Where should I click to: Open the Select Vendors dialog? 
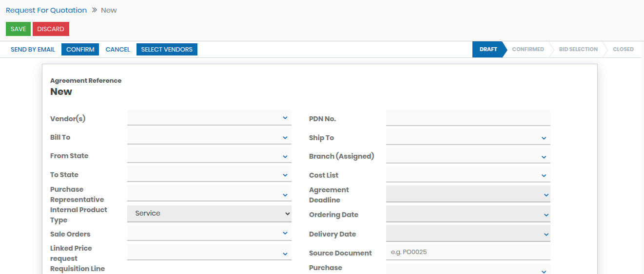[x=167, y=50]
